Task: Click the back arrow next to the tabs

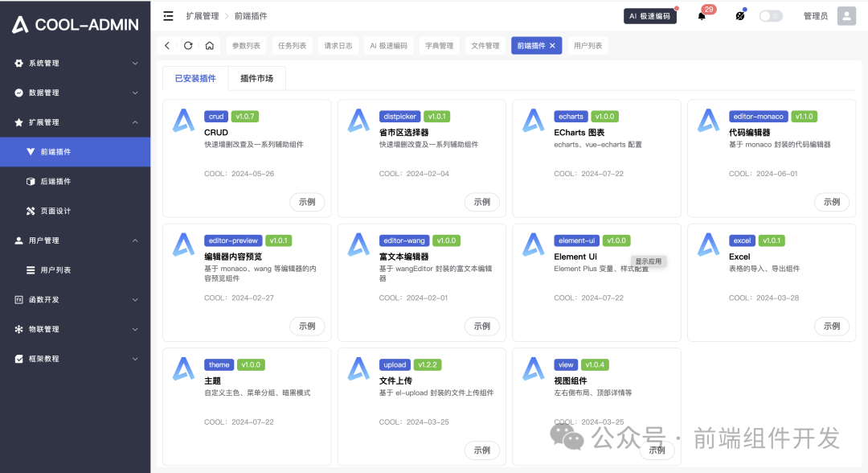Action: point(167,45)
